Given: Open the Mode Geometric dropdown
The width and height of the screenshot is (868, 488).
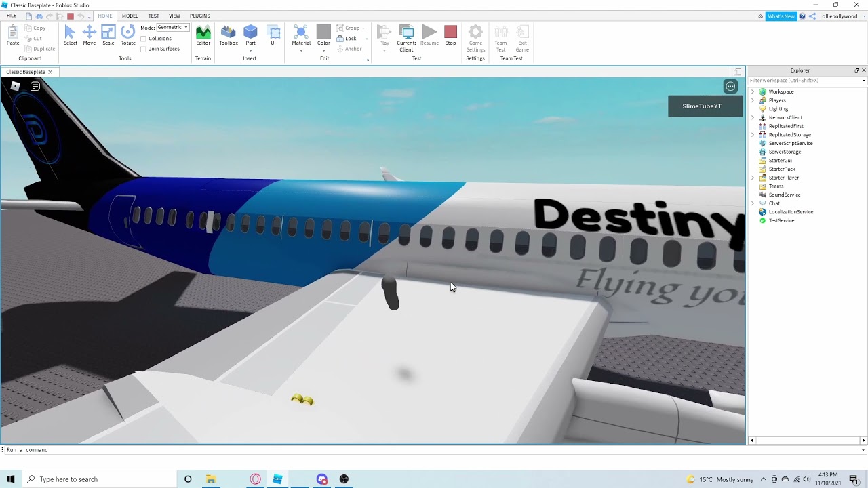Looking at the screenshot, I should point(173,28).
